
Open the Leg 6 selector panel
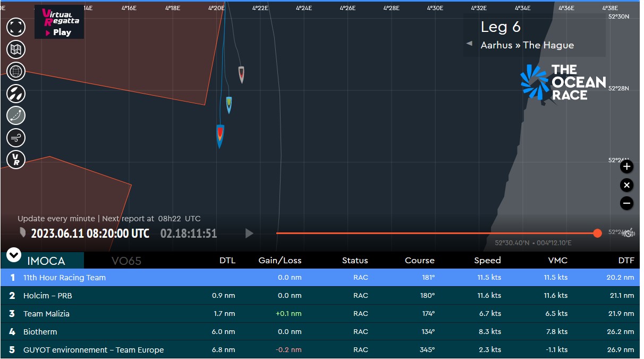(534, 35)
